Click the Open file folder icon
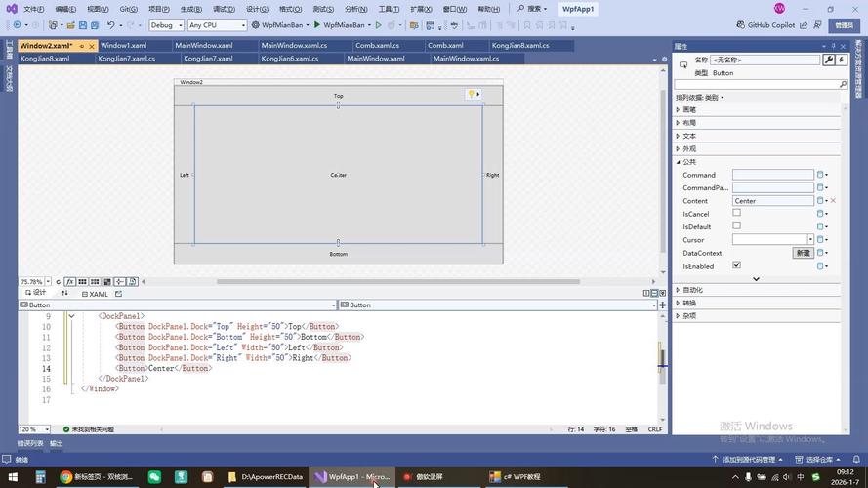Screen dimensions: 868x488 pos(71,25)
